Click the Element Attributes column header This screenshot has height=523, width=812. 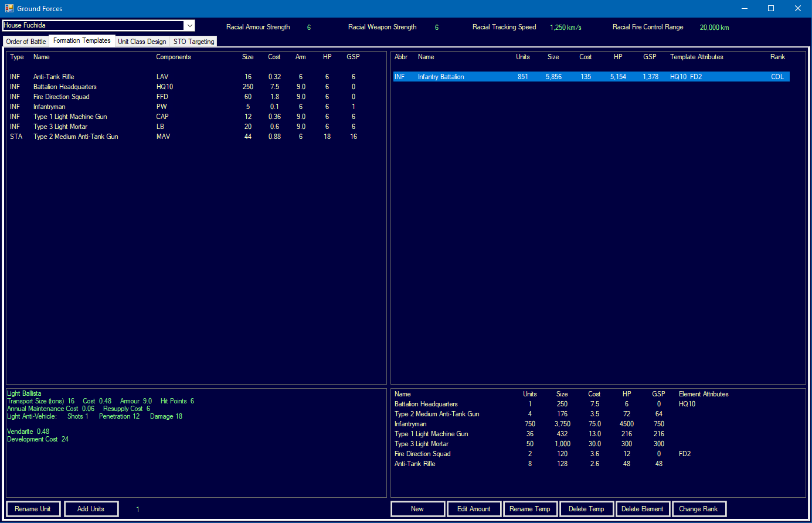coord(704,394)
